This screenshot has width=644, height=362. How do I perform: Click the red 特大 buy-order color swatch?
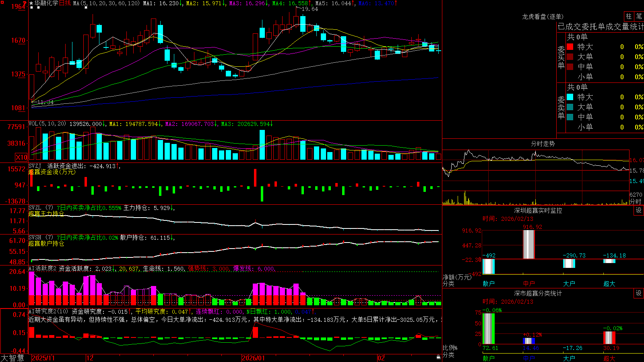[570, 47]
